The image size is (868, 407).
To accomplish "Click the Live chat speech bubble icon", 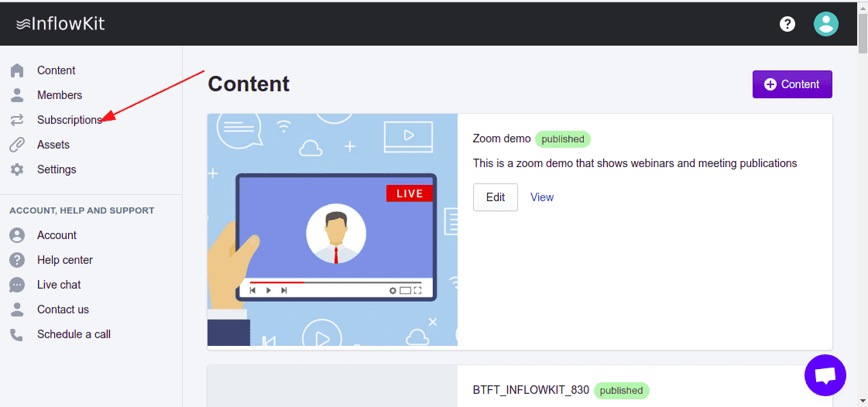I will [x=17, y=285].
